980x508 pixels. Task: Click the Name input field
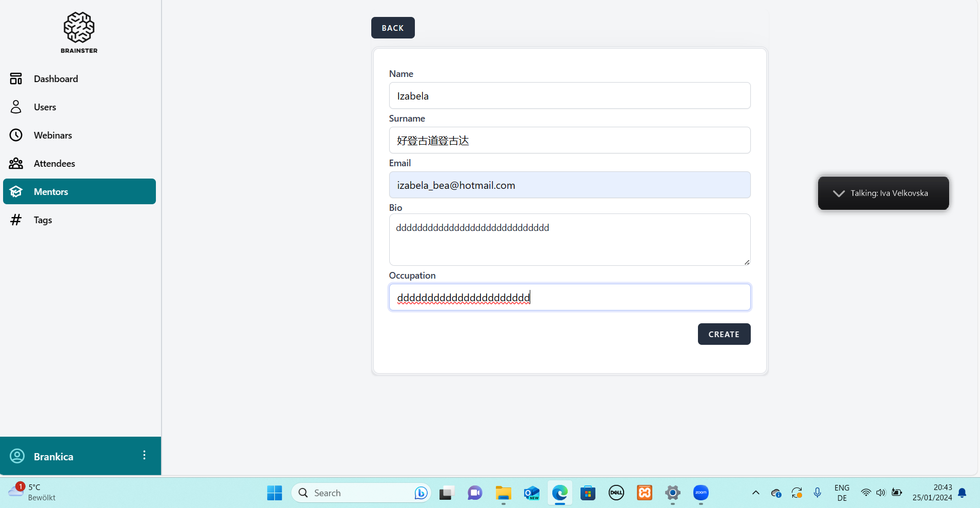click(569, 96)
